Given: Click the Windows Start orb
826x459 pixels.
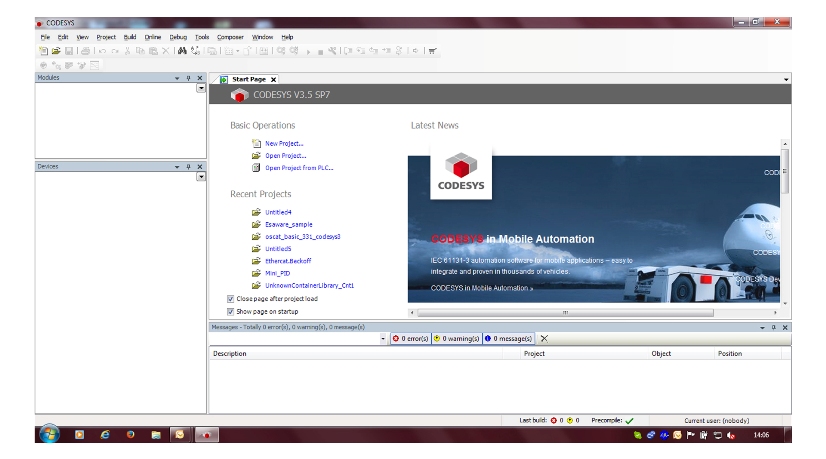Looking at the screenshot, I should tap(49, 435).
